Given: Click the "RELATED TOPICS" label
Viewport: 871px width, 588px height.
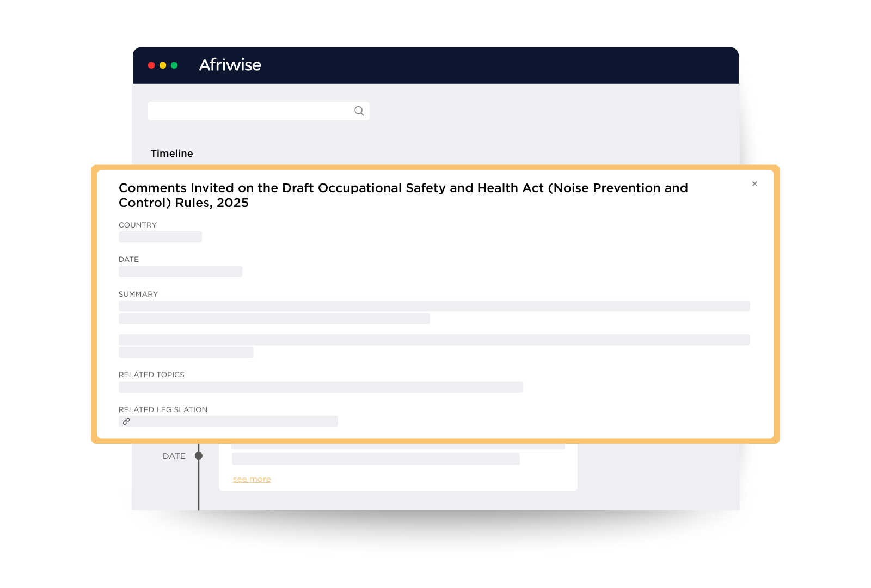Looking at the screenshot, I should click(x=151, y=375).
